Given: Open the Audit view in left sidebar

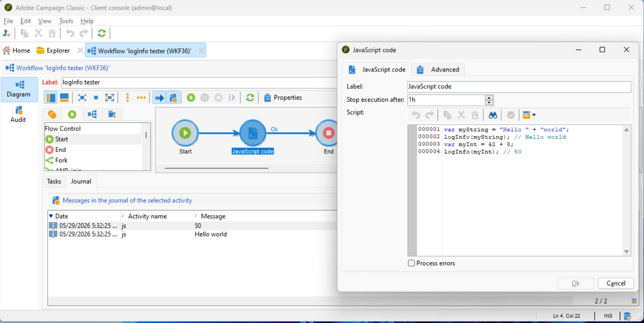Looking at the screenshot, I should click(x=18, y=114).
